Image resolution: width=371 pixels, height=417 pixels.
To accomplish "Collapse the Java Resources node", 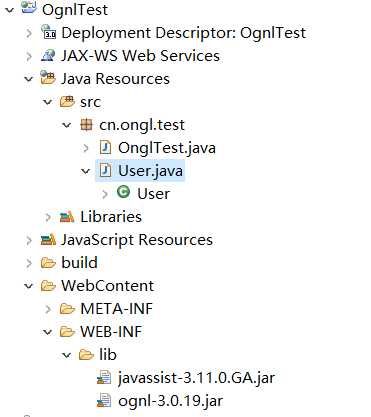I will pos(29,79).
